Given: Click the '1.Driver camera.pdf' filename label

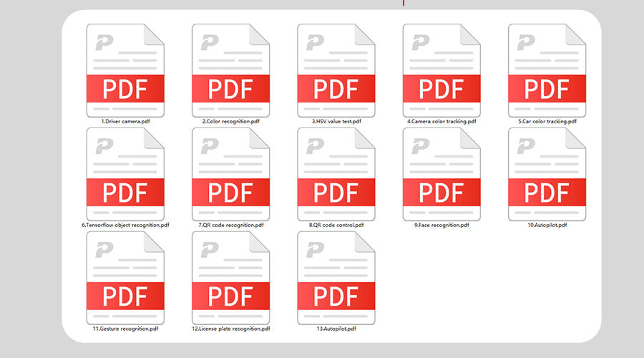Looking at the screenshot, I should (x=125, y=122).
